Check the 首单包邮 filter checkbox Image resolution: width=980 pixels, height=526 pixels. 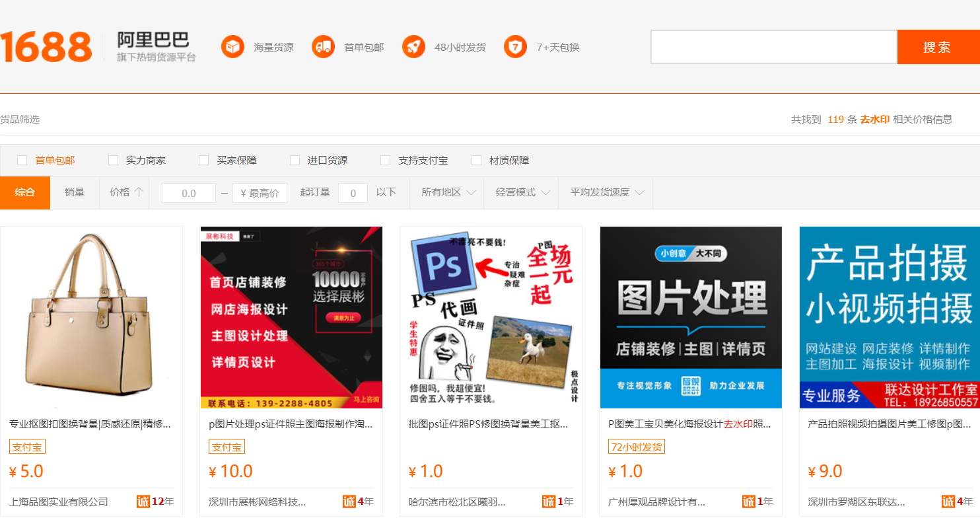[x=22, y=160]
